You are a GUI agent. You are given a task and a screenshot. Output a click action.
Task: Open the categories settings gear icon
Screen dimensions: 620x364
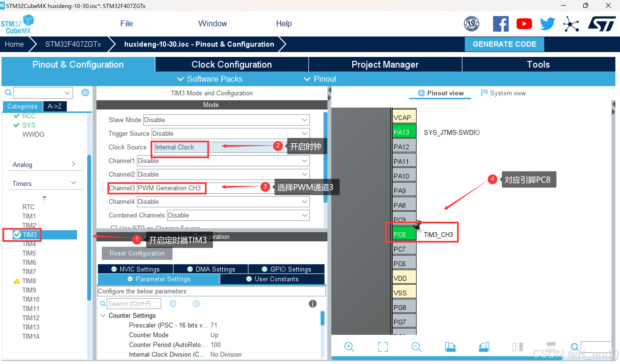(85, 93)
